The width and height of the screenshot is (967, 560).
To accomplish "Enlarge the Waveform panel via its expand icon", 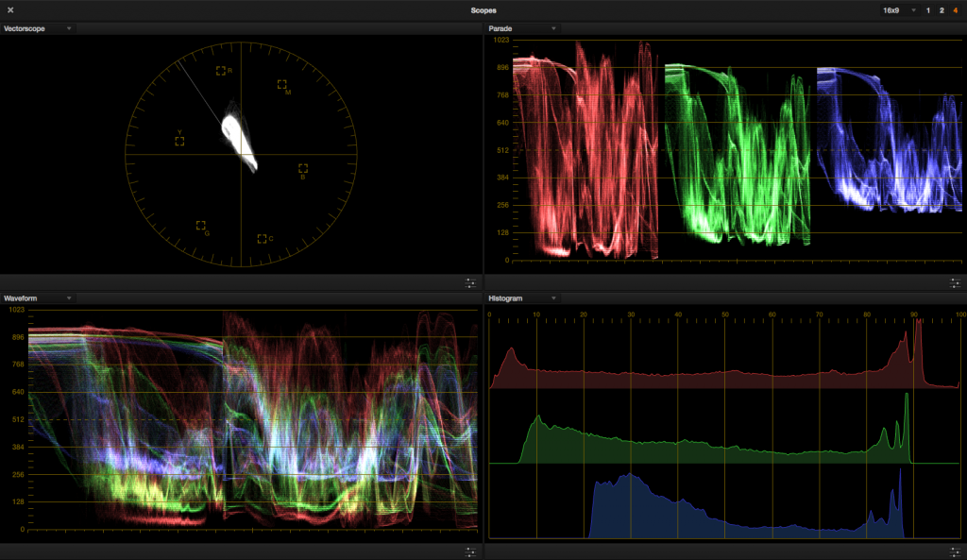I will [x=469, y=552].
